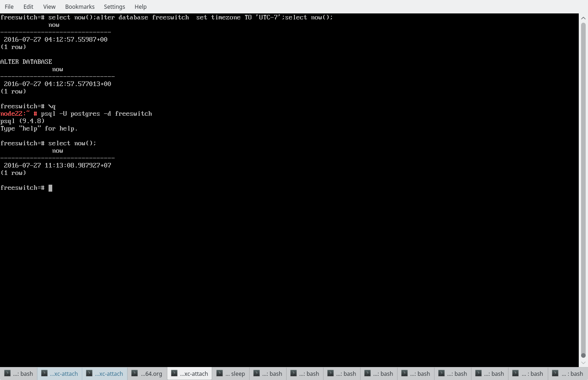Click the terminal cursor at the freeswitch prompt
The image size is (588, 380).
point(50,188)
